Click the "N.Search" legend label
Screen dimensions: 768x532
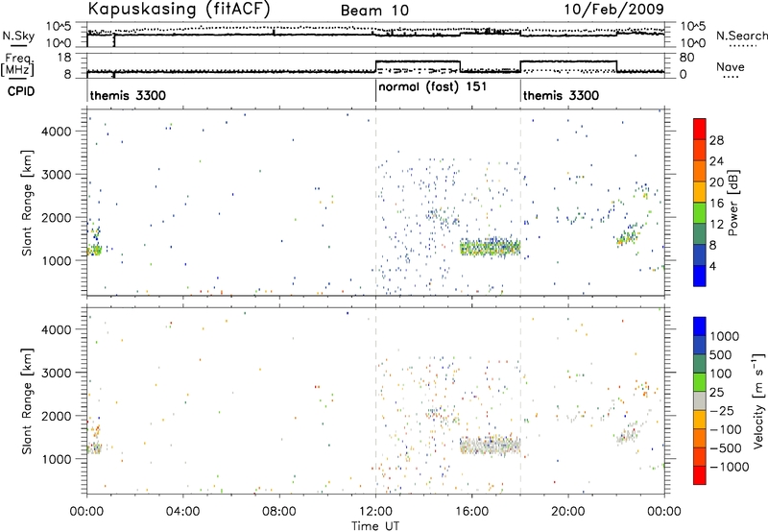[x=741, y=36]
